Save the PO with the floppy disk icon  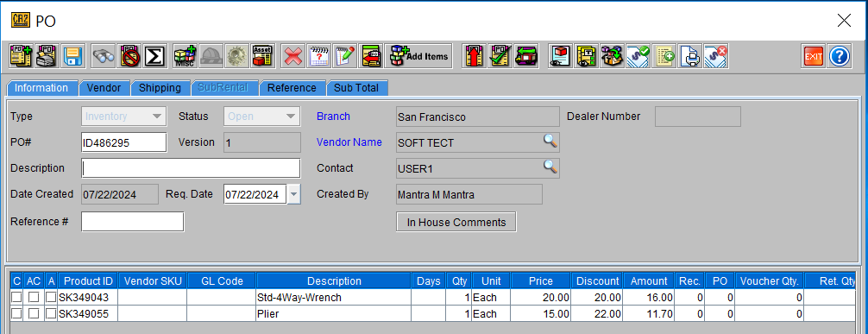[x=72, y=56]
